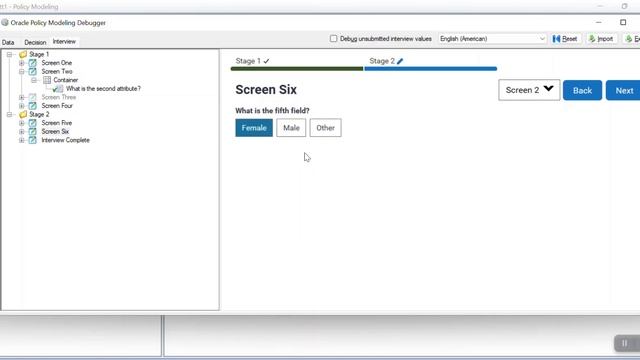Click the Stage 2 pencil edit icon
640x360 pixels.
pos(400,61)
